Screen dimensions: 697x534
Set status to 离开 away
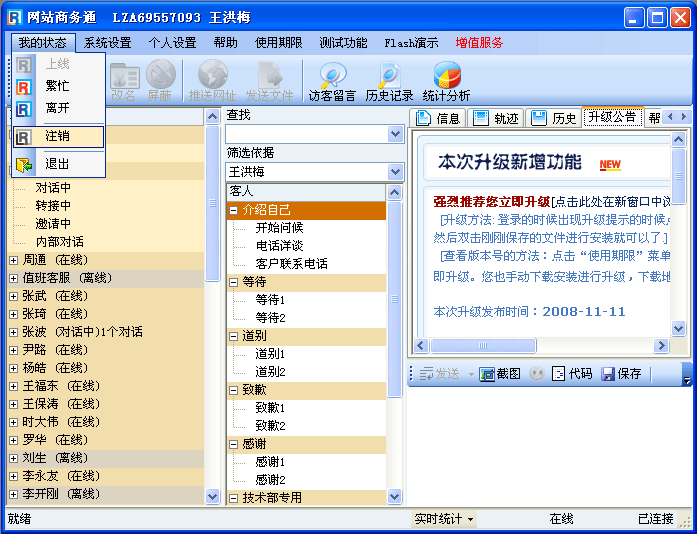point(57,108)
